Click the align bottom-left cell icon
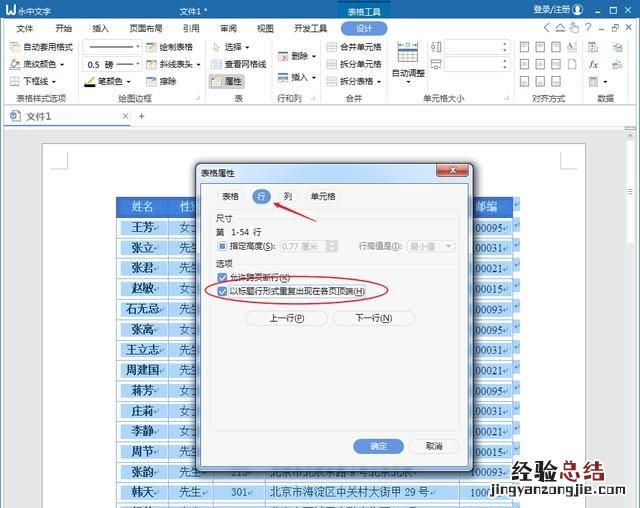 [x=524, y=81]
